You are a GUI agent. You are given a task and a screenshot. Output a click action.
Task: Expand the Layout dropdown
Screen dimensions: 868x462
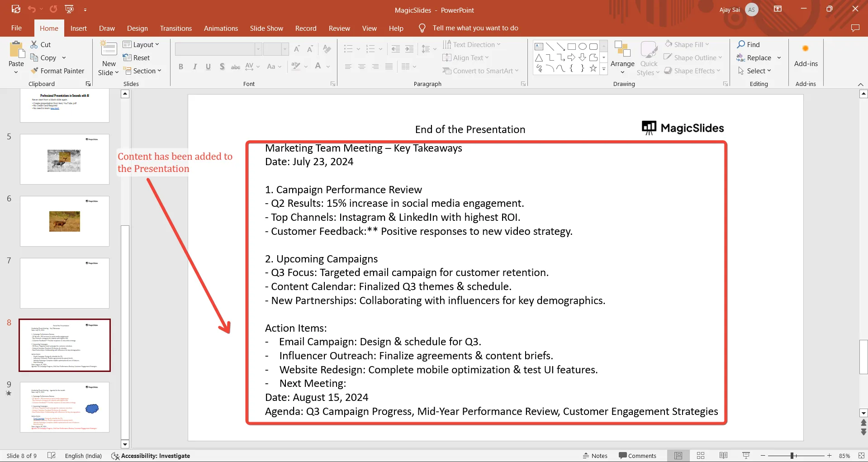[142, 44]
